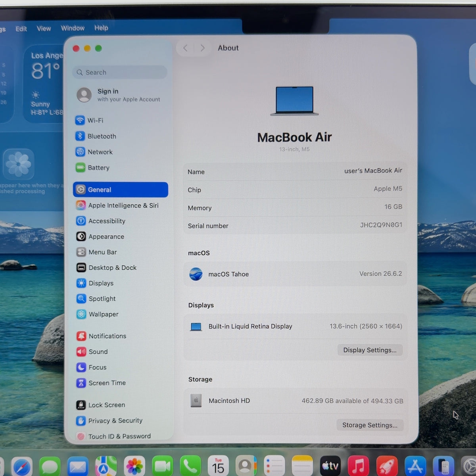
Task: Launch FaceTime from the Dock
Action: coord(163,466)
